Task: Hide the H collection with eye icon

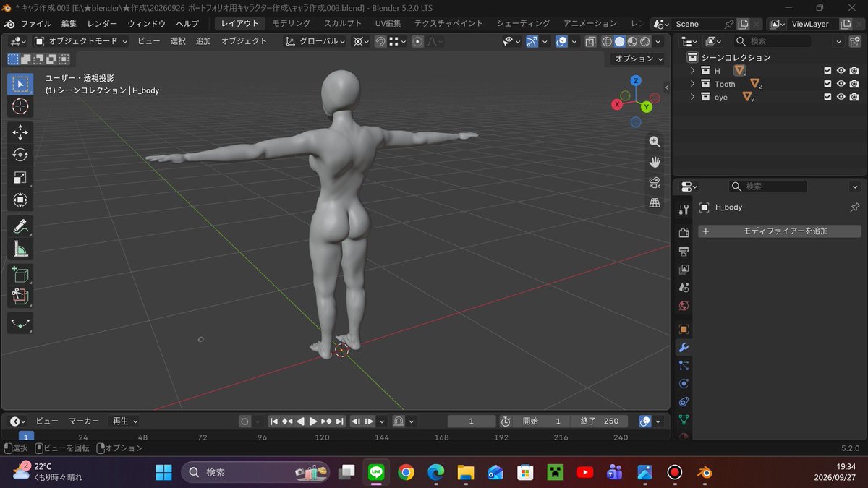Action: [x=841, y=71]
